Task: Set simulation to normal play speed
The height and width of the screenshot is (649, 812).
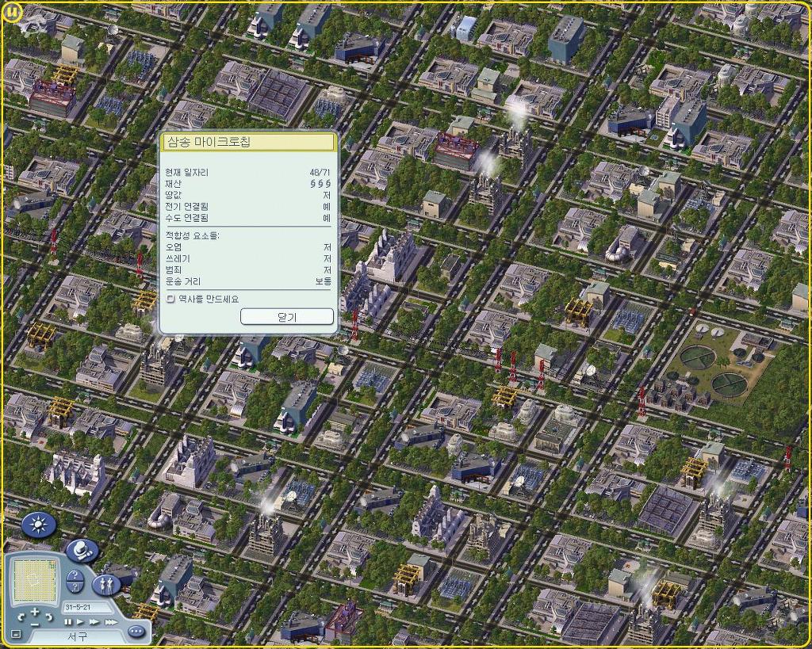Action: (x=80, y=622)
